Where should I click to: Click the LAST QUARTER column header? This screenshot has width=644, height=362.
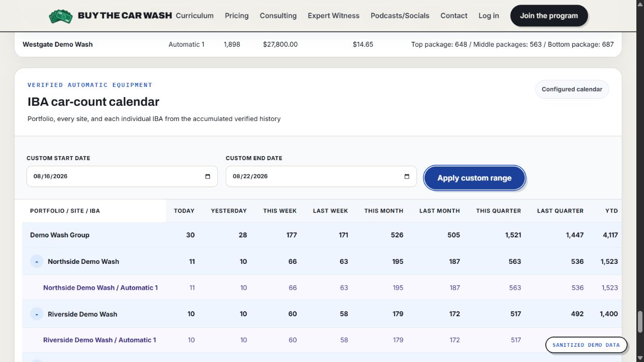coord(561,210)
